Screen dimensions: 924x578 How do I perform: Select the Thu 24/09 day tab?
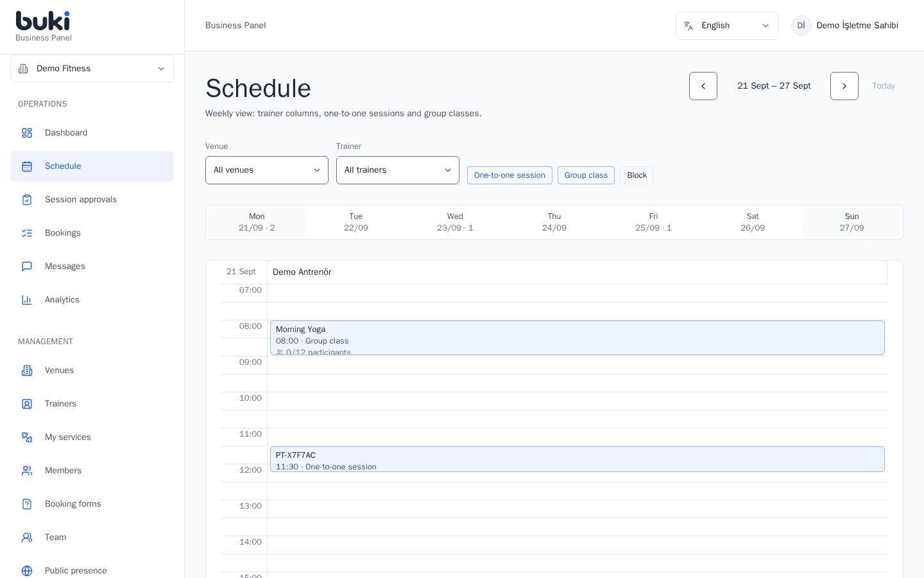pos(554,222)
